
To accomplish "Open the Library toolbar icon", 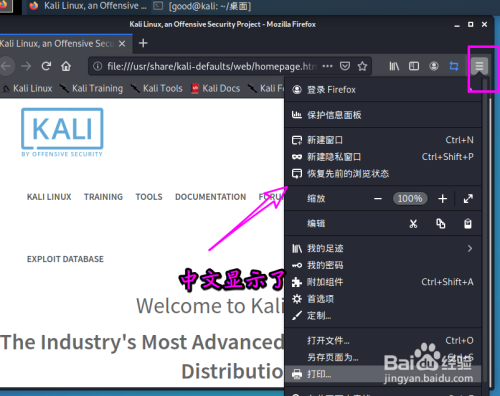I will pyautogui.click(x=394, y=66).
